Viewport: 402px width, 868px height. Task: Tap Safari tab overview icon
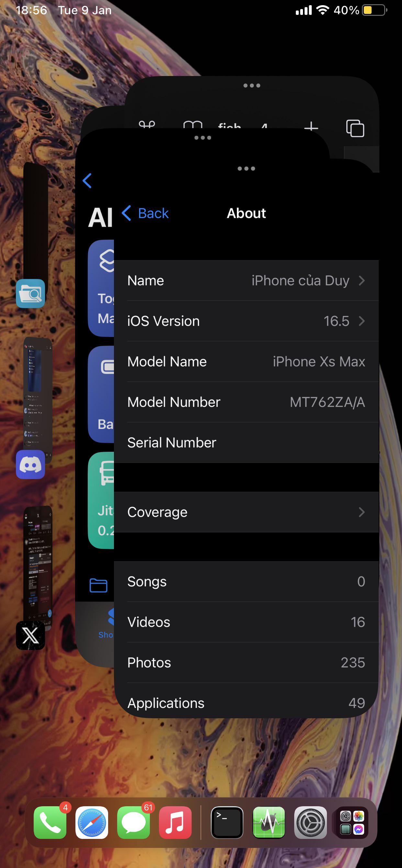355,128
